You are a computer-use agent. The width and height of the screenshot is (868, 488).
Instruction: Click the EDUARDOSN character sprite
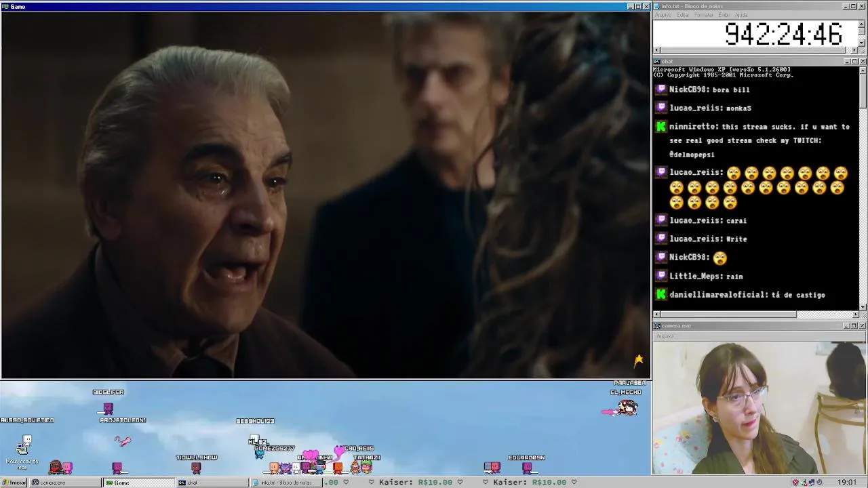coord(527,467)
